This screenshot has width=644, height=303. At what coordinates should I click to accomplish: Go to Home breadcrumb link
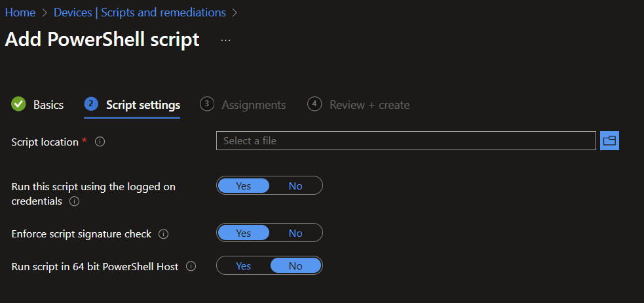pos(20,12)
